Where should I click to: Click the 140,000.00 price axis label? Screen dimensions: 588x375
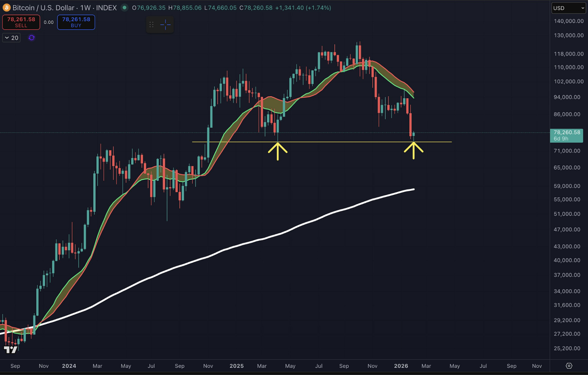click(x=569, y=21)
